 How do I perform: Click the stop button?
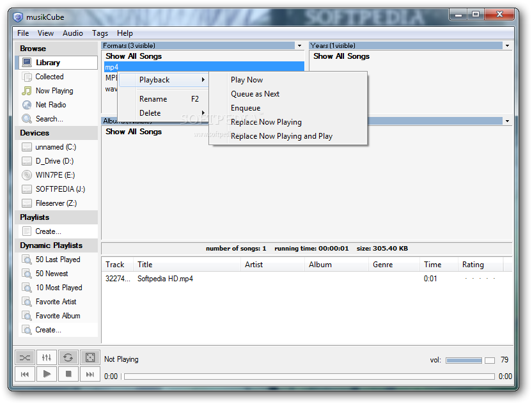click(68, 374)
